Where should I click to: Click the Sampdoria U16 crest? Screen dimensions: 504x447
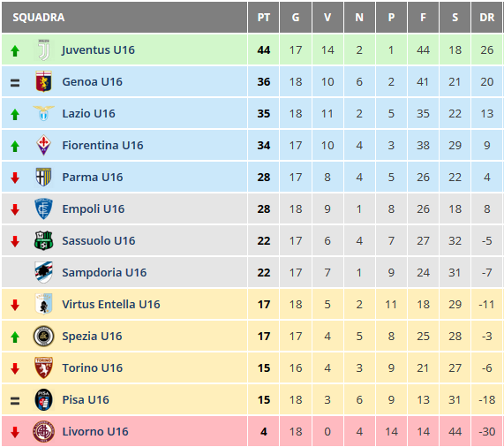[44, 272]
